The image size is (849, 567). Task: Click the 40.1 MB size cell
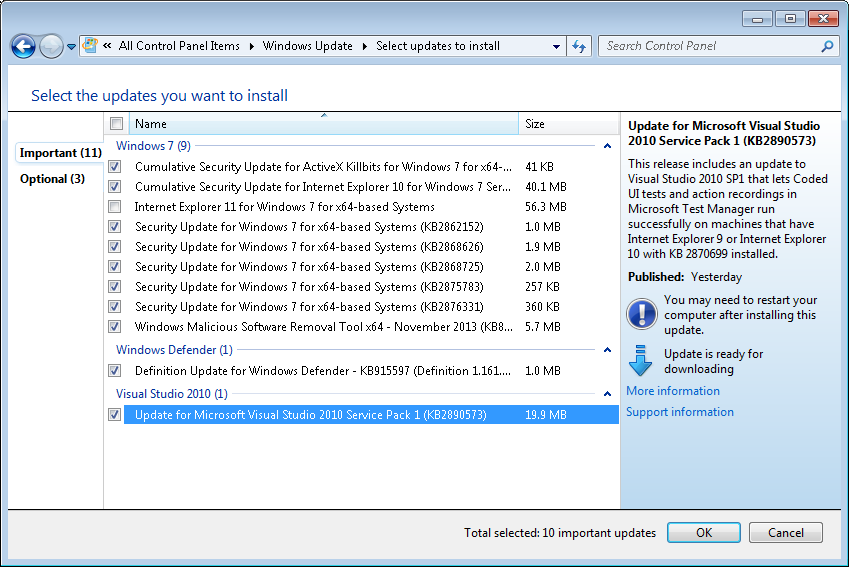coord(546,187)
